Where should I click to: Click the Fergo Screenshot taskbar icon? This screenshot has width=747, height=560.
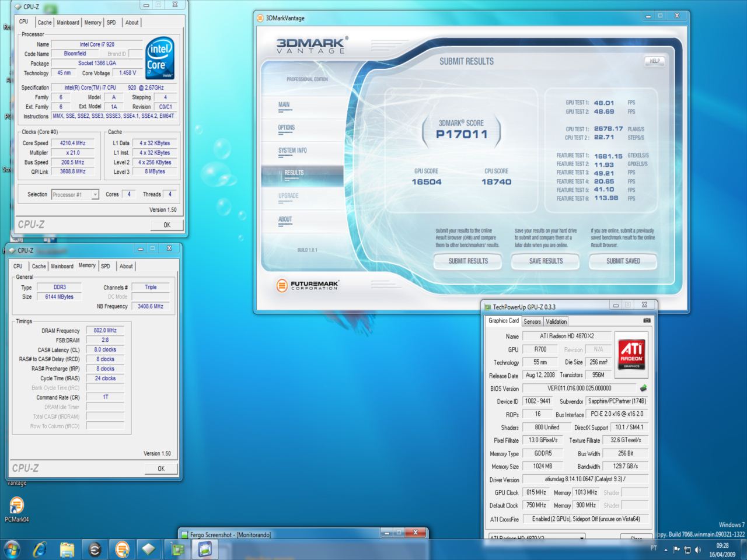pos(205,549)
